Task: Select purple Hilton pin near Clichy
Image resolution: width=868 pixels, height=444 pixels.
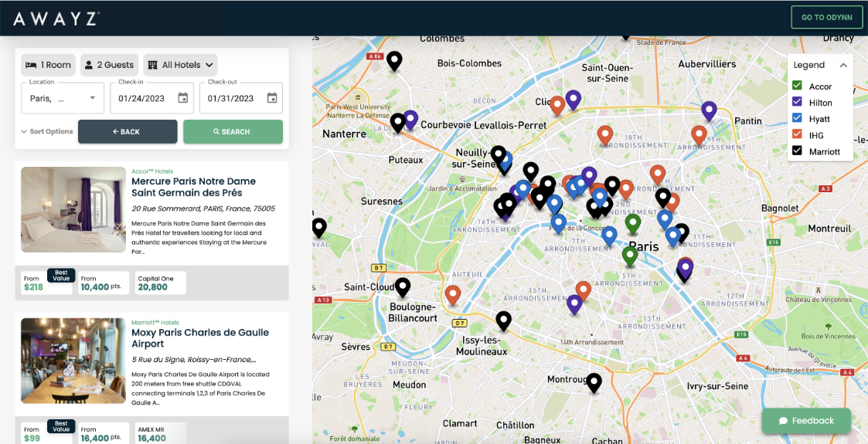Action: (x=573, y=100)
